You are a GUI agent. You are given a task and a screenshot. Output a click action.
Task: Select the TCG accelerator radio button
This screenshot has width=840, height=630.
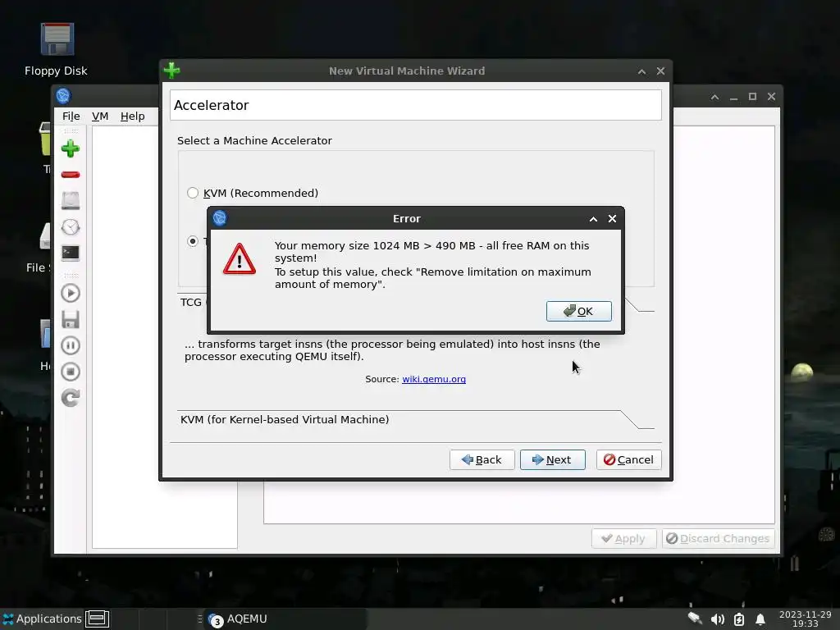pos(193,241)
